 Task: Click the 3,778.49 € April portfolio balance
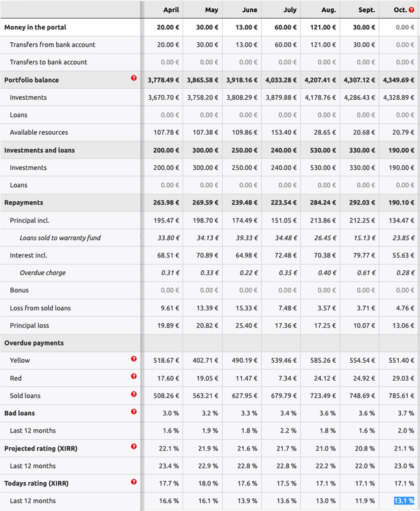pyautogui.click(x=163, y=80)
